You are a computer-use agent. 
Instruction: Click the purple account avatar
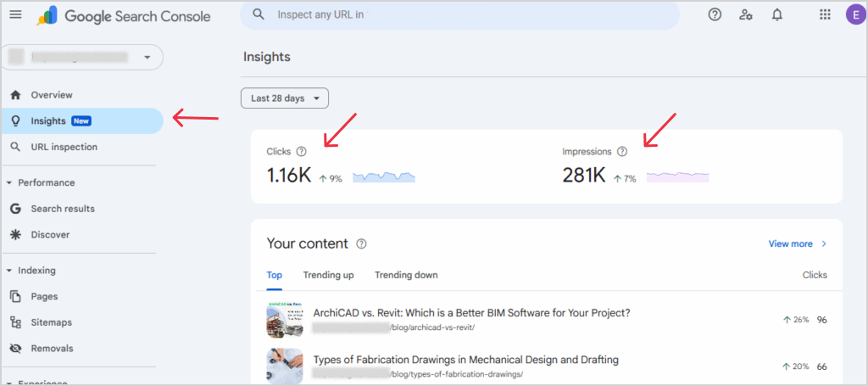[854, 14]
